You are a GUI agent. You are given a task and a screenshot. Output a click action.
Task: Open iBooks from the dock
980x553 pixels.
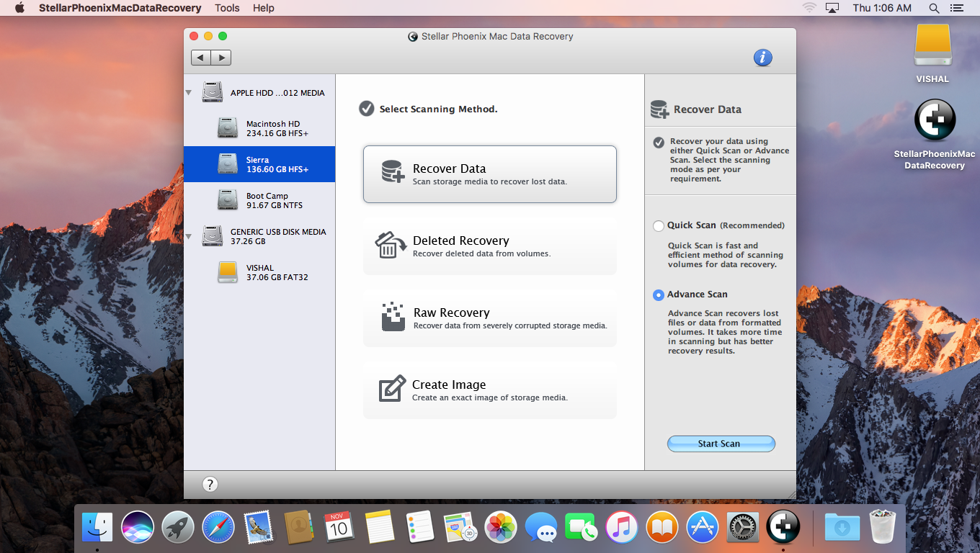point(662,527)
